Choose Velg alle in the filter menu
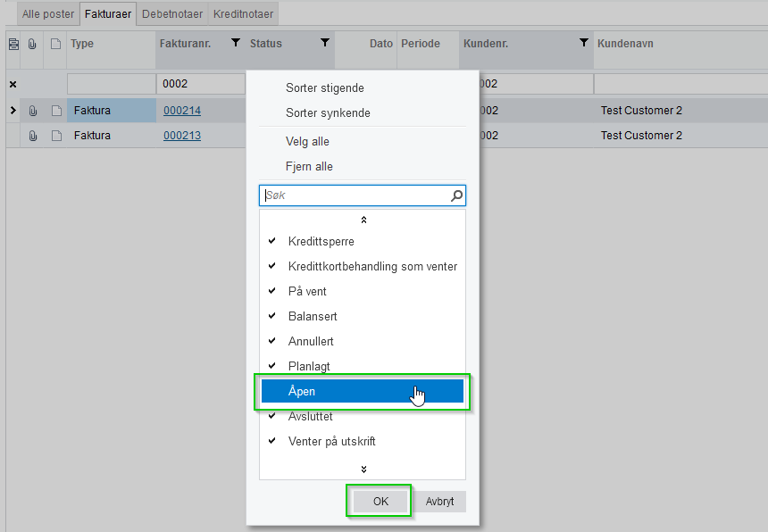The width and height of the screenshot is (768, 532). 307,142
